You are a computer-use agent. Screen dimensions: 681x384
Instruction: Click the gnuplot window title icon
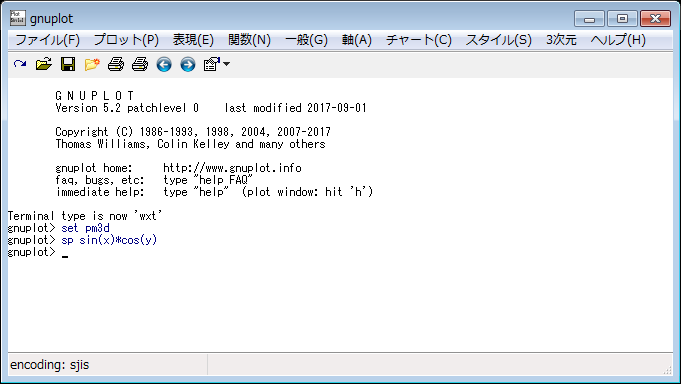point(17,18)
